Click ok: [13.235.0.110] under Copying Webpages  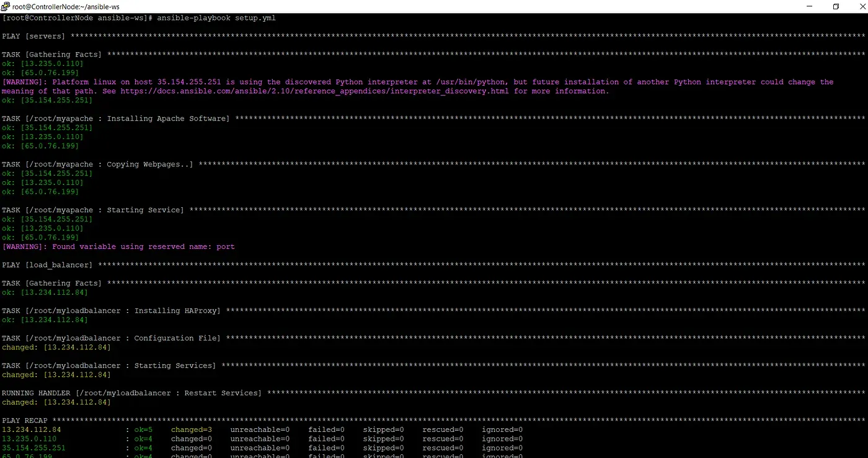[43, 182]
